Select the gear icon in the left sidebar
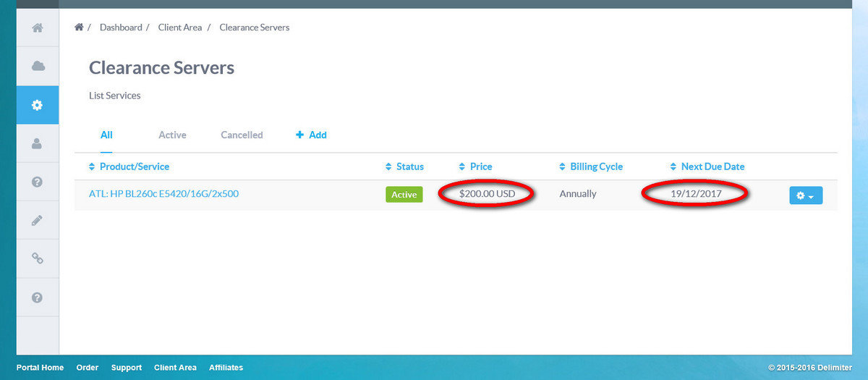The width and height of the screenshot is (868, 380). [x=38, y=105]
